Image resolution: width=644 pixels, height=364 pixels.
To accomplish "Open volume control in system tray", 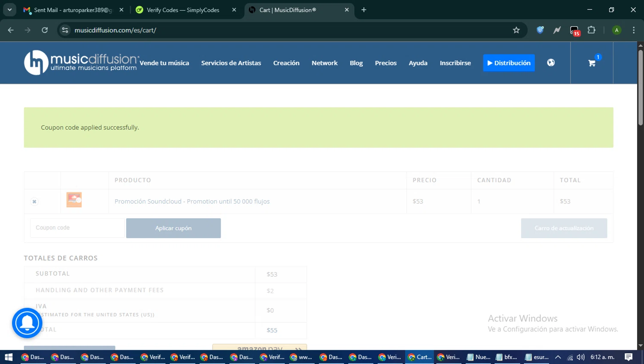I will click(581, 357).
